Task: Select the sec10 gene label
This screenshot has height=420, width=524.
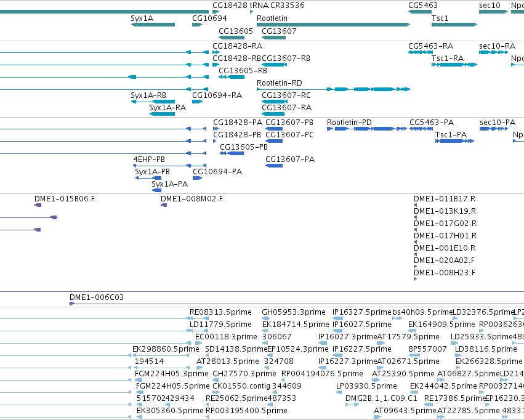Action: pyautogui.click(x=490, y=6)
